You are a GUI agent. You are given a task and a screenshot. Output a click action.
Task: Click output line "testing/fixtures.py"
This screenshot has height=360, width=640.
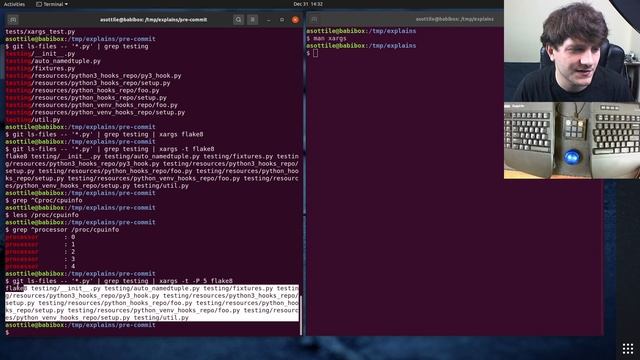(40, 68)
